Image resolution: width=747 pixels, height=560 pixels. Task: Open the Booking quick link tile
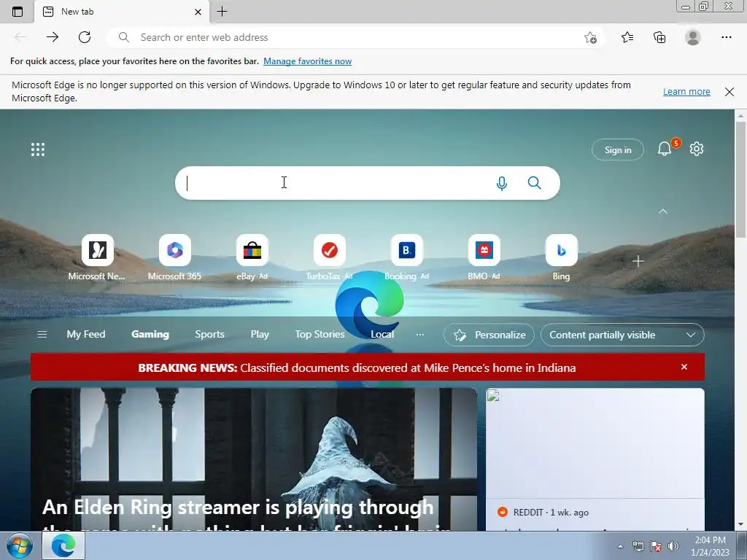pos(406,257)
